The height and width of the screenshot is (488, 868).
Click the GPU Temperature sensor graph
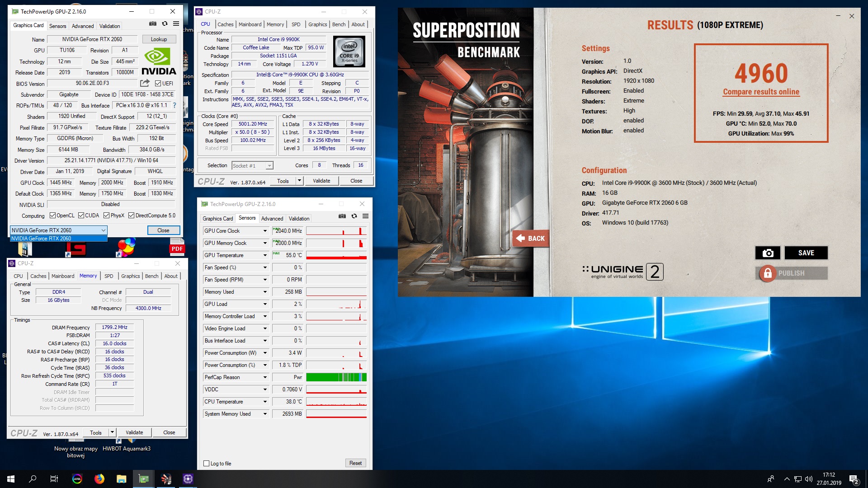[x=336, y=255]
